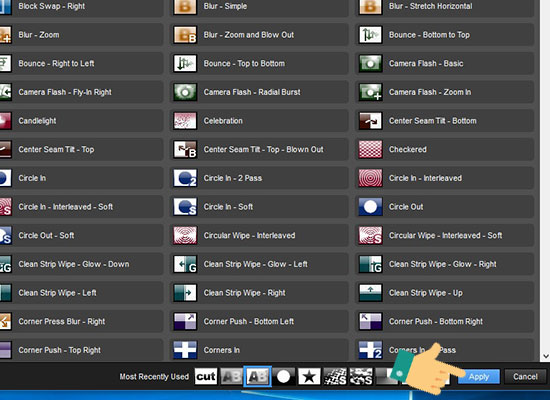Select the Camera Flash - Radial Burst icon
The height and width of the screenshot is (400, 550).
tap(185, 92)
